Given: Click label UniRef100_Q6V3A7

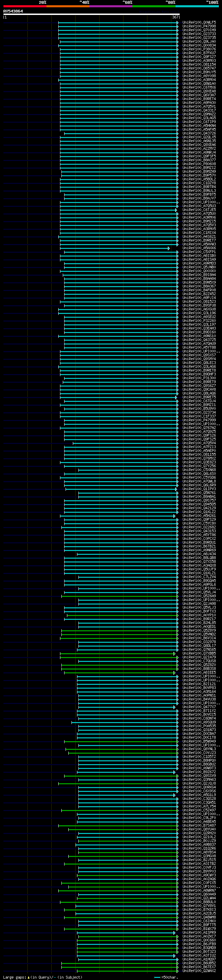Looking at the screenshot, I should [199, 95].
